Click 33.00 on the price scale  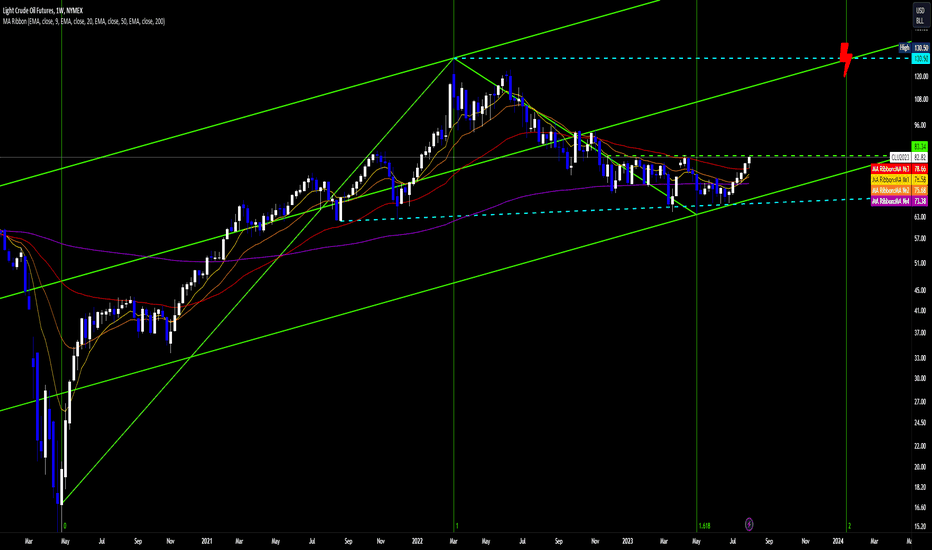[x=920, y=358]
